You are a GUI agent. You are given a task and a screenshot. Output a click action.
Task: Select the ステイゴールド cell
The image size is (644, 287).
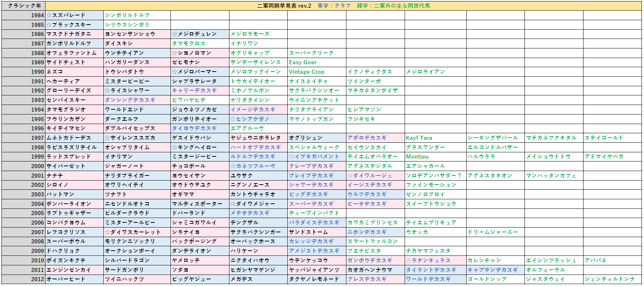(x=612, y=138)
